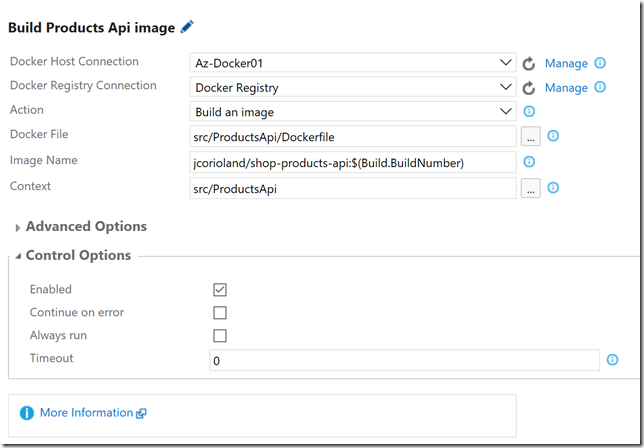This screenshot has height=448, width=644.
Task: Browse for Context with ellipsis button
Action: [x=531, y=188]
